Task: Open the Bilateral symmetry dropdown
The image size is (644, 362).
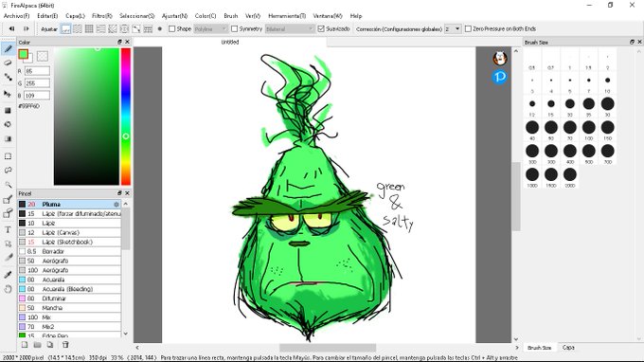Action: pos(290,28)
